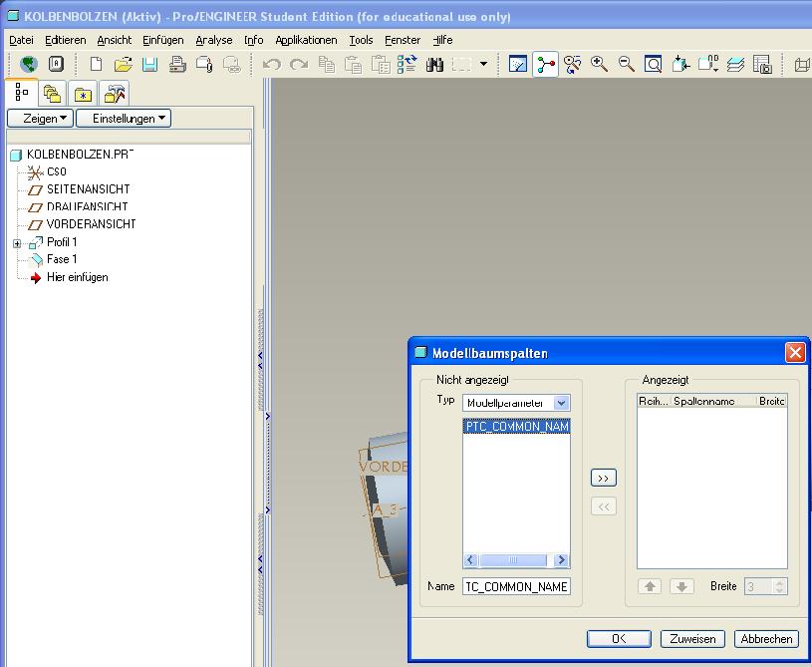812x667 pixels.
Task: Click the >> add column button
Action: (x=604, y=478)
